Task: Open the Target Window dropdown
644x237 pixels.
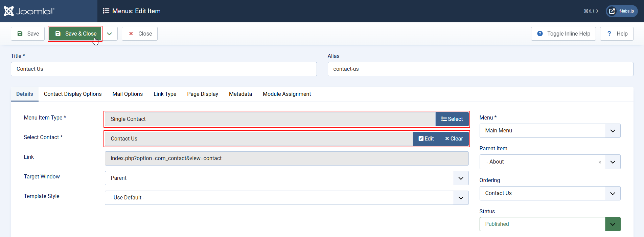Action: pyautogui.click(x=287, y=178)
